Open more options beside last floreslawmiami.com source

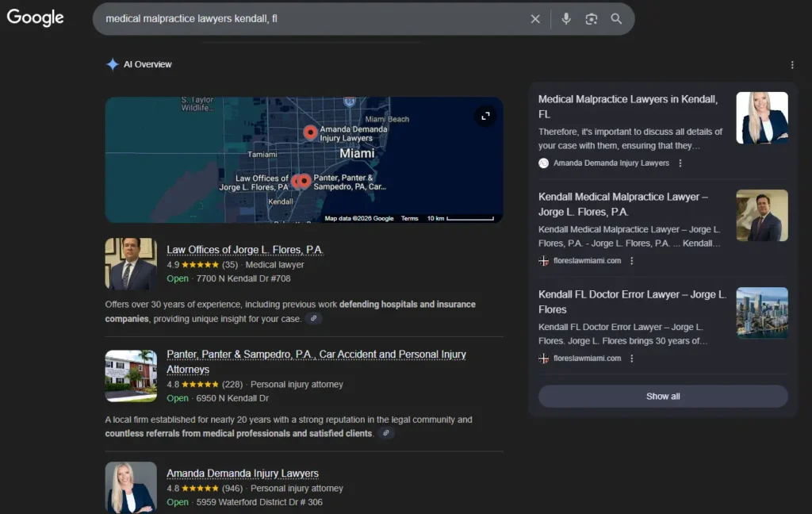632,359
